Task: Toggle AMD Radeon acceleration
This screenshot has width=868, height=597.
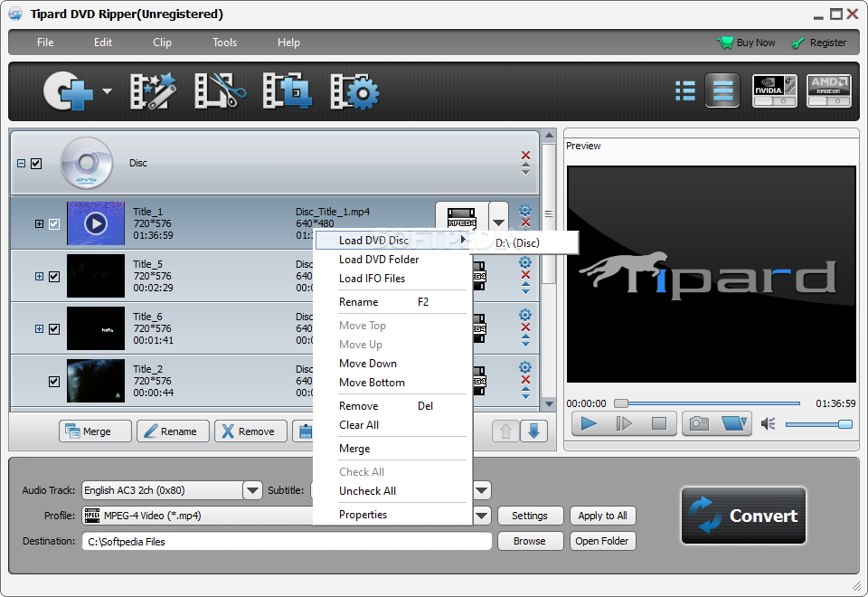Action: [x=829, y=90]
